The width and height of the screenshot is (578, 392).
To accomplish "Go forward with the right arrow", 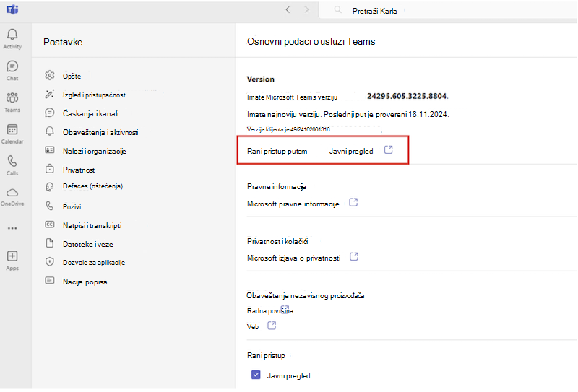I will point(306,10).
